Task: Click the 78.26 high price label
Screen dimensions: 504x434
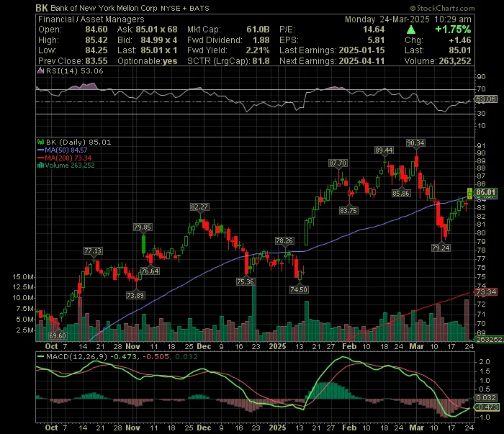Action: pyautogui.click(x=284, y=241)
